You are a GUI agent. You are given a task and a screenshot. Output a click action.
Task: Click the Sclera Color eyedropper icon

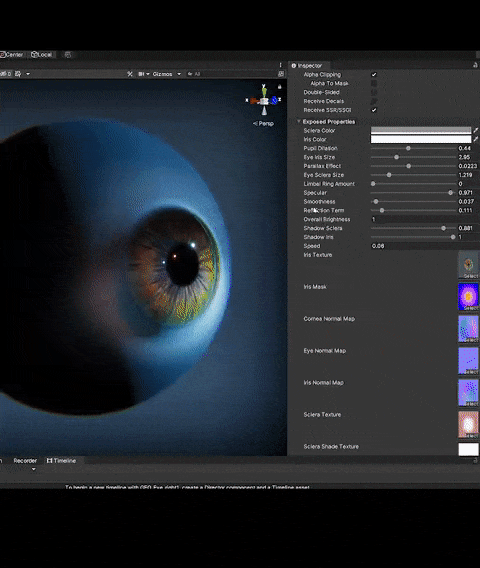tap(476, 130)
